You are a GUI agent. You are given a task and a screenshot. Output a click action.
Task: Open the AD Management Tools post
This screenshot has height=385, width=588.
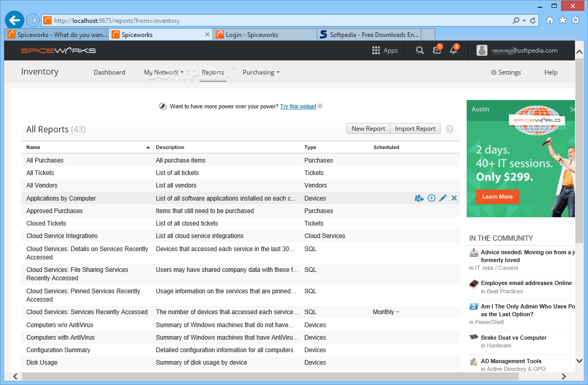tap(511, 361)
